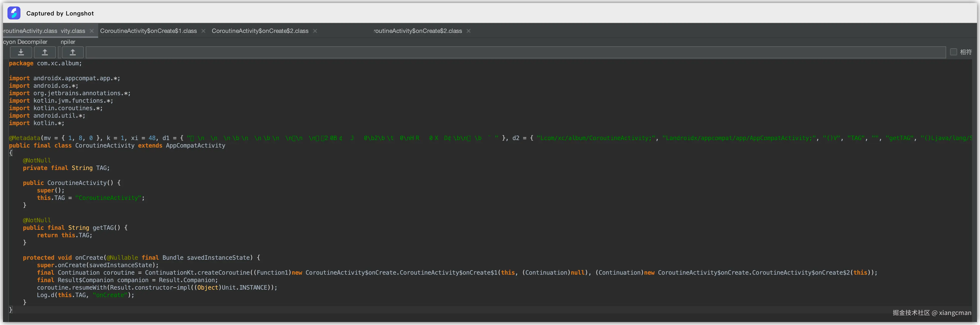980x325 pixels.
Task: Select the first routineActivity.class tab
Action: (30, 31)
